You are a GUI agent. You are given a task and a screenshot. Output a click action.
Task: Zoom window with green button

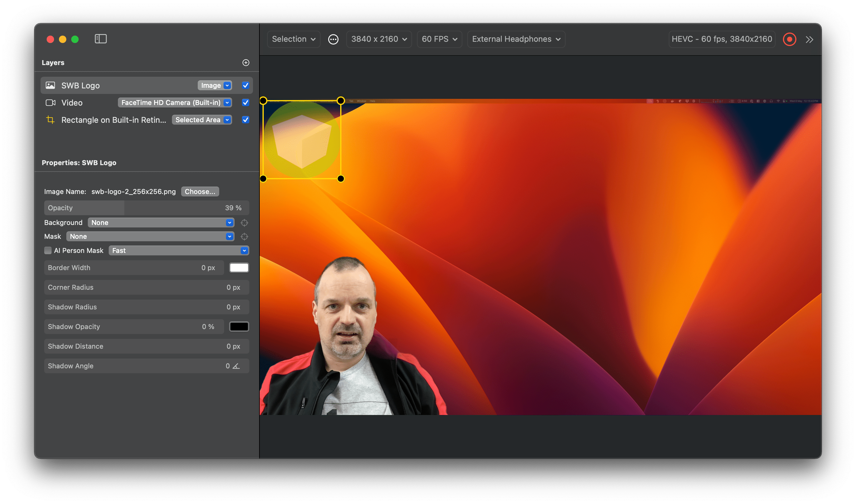point(75,39)
